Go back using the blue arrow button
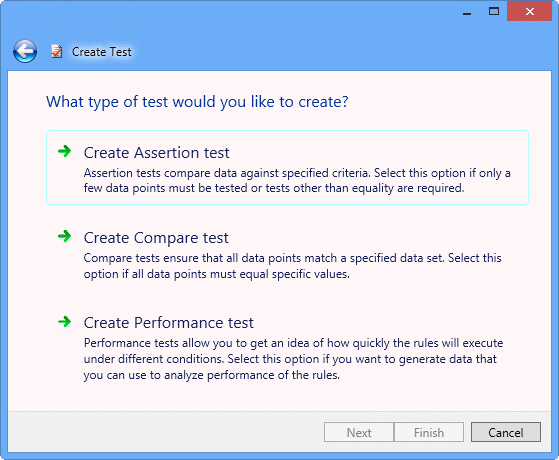 click(25, 51)
